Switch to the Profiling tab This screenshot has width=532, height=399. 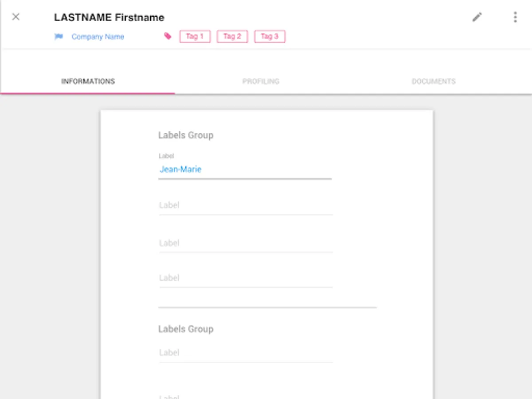coord(261,82)
